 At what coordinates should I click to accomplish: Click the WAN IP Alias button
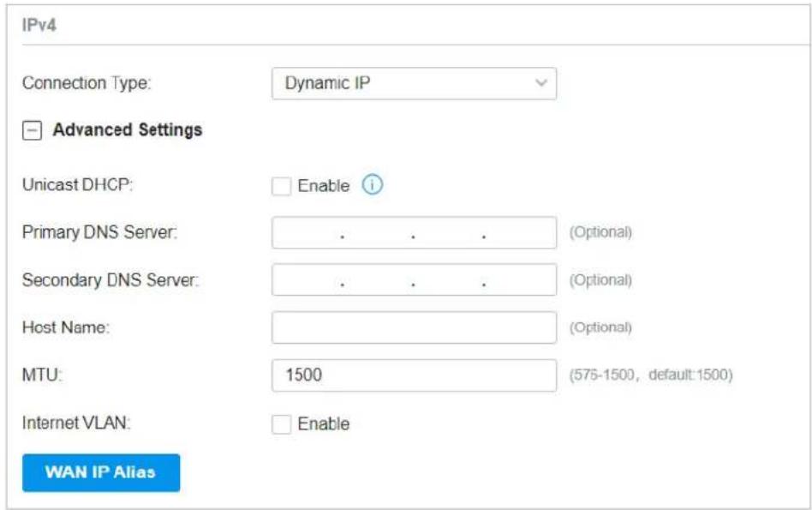[x=101, y=472]
